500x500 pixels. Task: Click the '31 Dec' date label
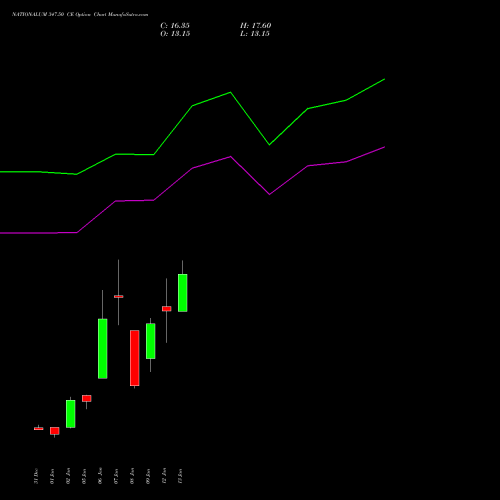(36, 476)
